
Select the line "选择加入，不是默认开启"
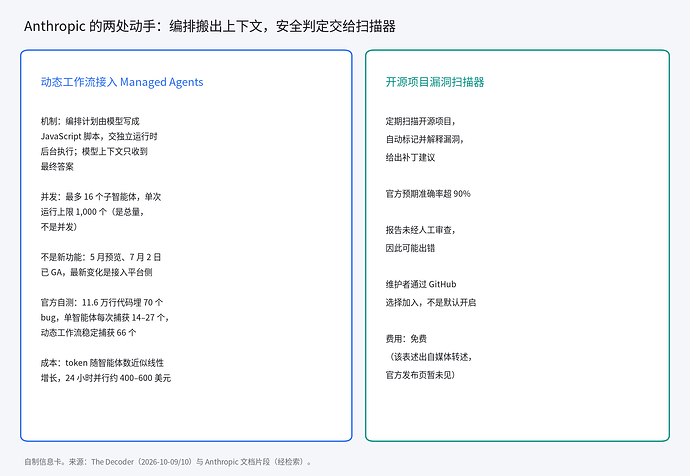pos(431,303)
